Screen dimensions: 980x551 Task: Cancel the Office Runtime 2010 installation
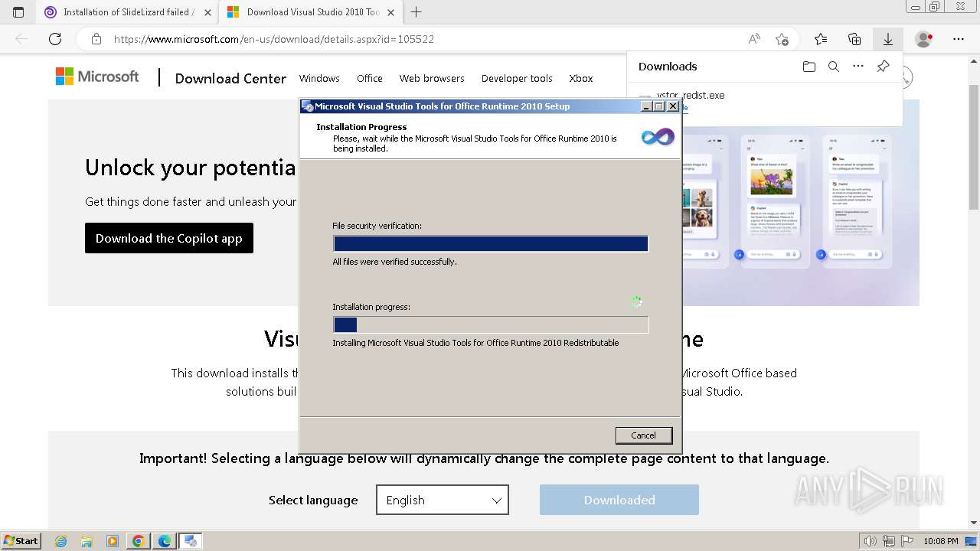point(643,435)
